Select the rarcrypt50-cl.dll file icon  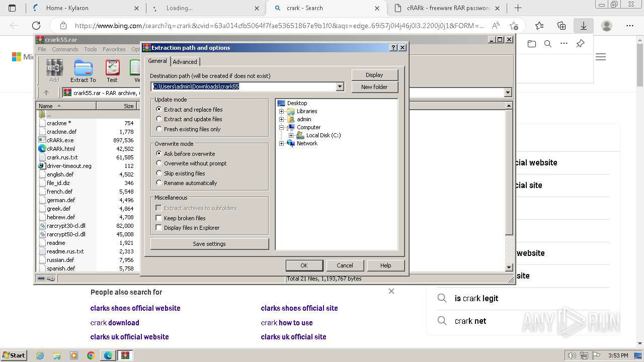[42, 234]
